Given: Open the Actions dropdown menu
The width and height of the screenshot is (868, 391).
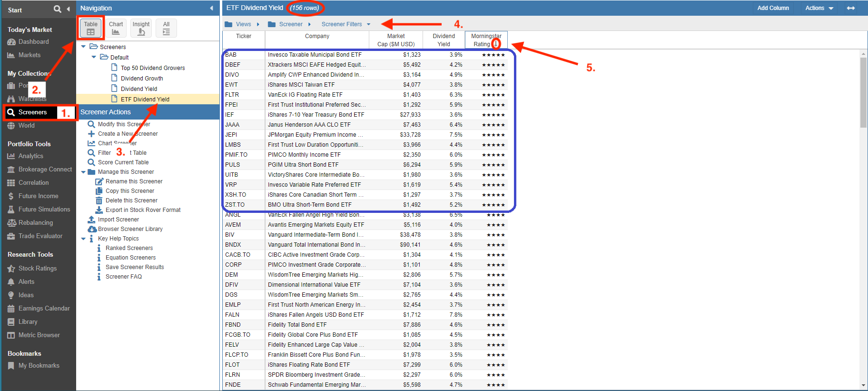Looking at the screenshot, I should pos(819,8).
